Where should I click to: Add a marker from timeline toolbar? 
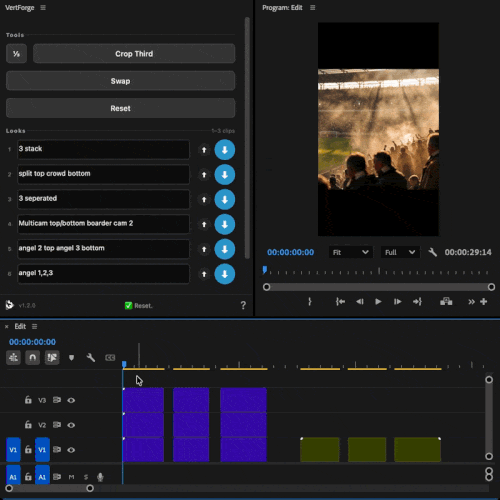[x=71, y=358]
